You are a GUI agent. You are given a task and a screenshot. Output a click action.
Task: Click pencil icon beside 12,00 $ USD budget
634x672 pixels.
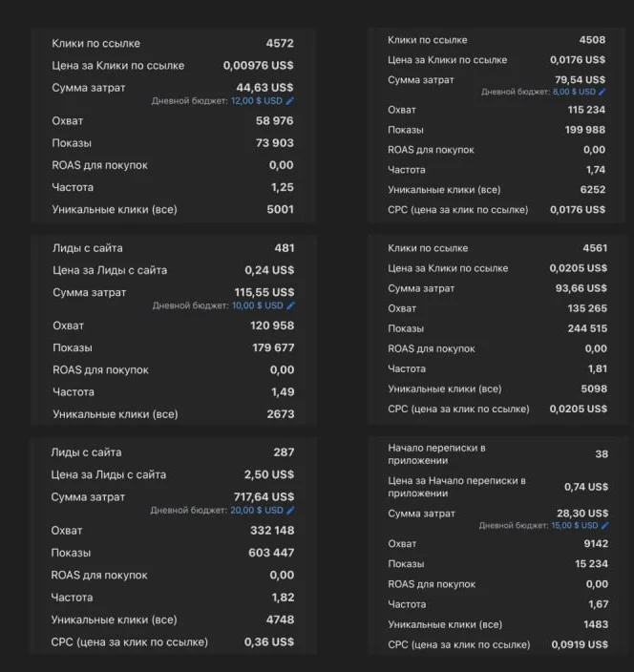point(290,101)
